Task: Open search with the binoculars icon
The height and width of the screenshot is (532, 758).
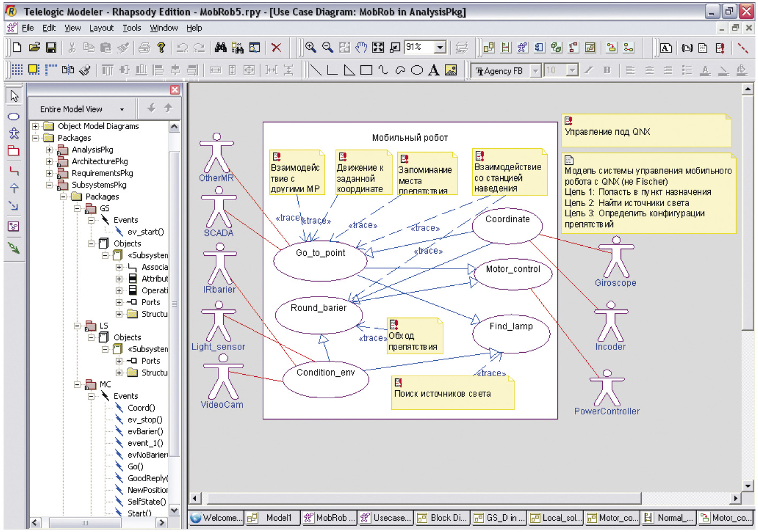Action: (221, 48)
